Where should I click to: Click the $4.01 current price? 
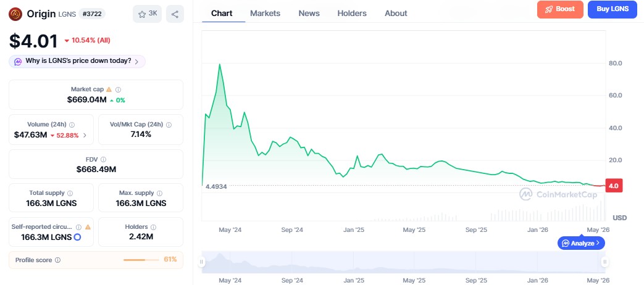(34, 41)
